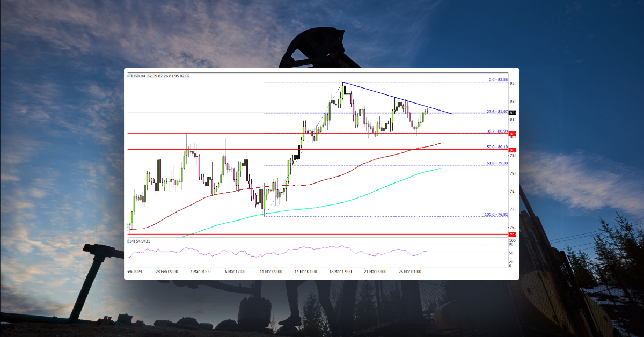Select the 26 Mar 01:00 date axis label
644x337 pixels.
[x=409, y=271]
